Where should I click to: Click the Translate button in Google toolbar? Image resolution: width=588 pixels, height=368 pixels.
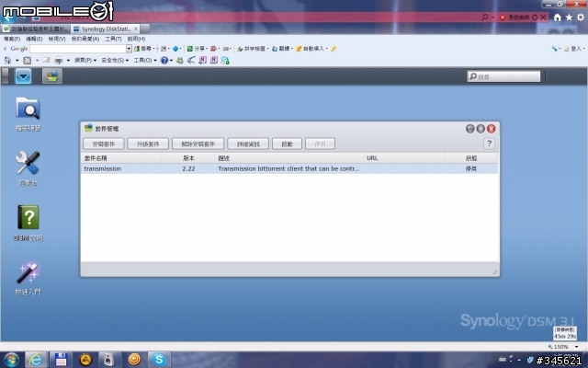(281, 49)
